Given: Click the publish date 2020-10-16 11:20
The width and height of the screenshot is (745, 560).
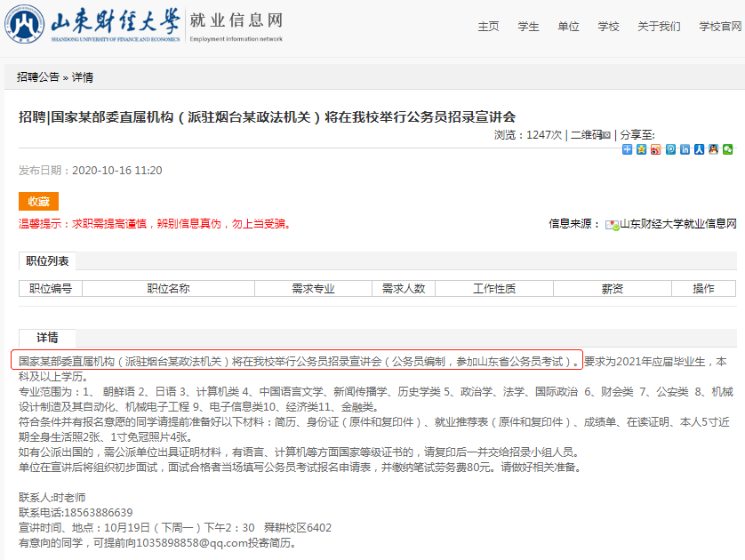Looking at the screenshot, I should pyautogui.click(x=116, y=171).
